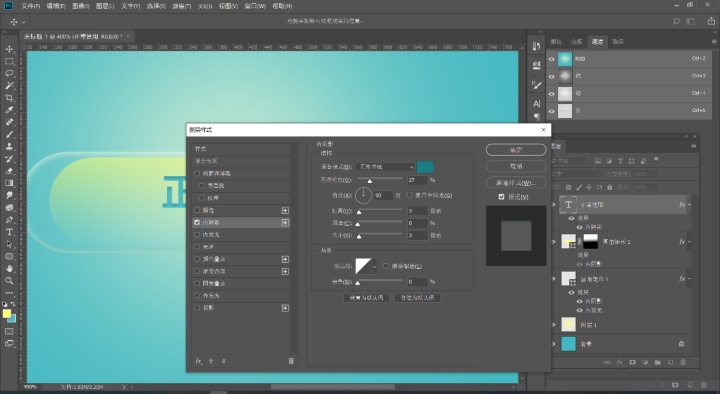Viewport: 720px width, 394px height.
Task: Click the add layer mask icon in Layers panel
Action: (x=632, y=362)
